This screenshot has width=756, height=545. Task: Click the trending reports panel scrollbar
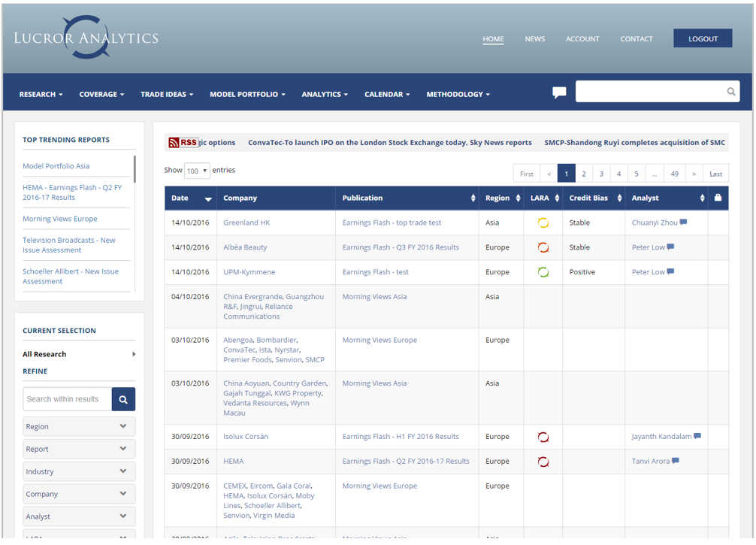click(x=135, y=169)
